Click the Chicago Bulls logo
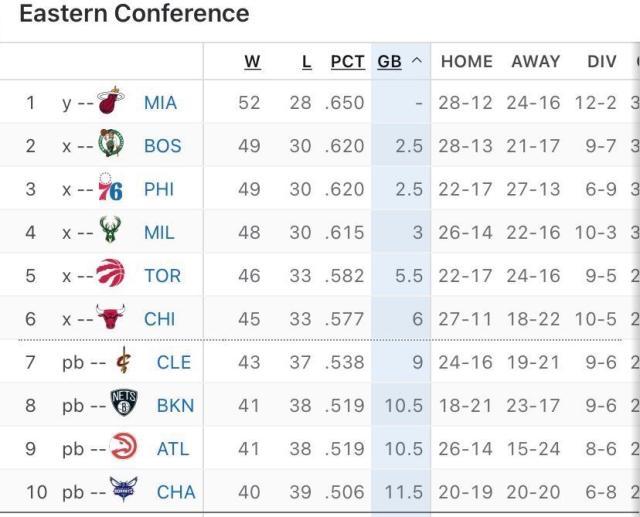Screen dimensions: 640x517 point(110,318)
